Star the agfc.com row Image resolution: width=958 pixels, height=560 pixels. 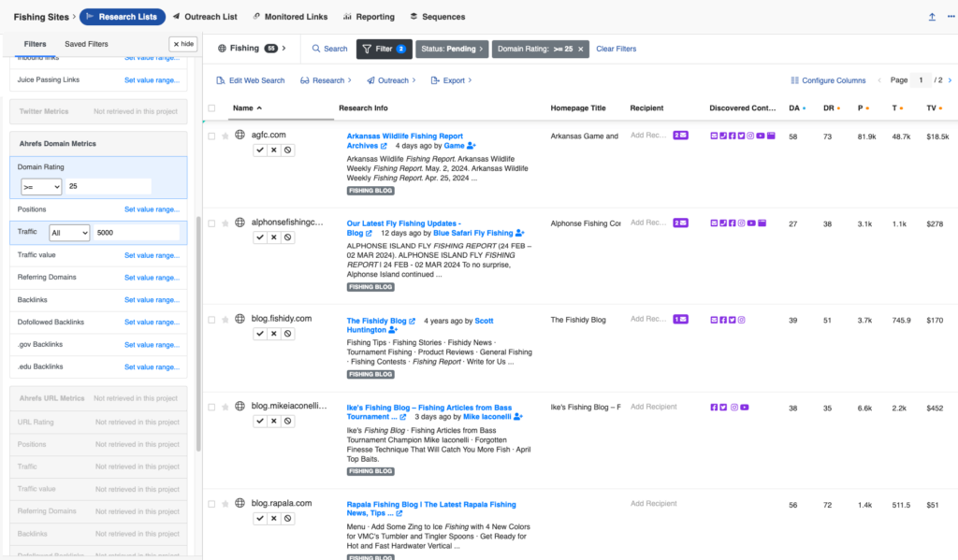pos(225,136)
